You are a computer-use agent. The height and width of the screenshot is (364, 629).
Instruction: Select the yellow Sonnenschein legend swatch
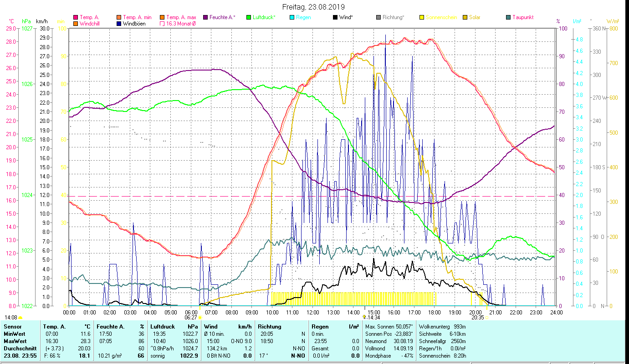pyautogui.click(x=422, y=17)
